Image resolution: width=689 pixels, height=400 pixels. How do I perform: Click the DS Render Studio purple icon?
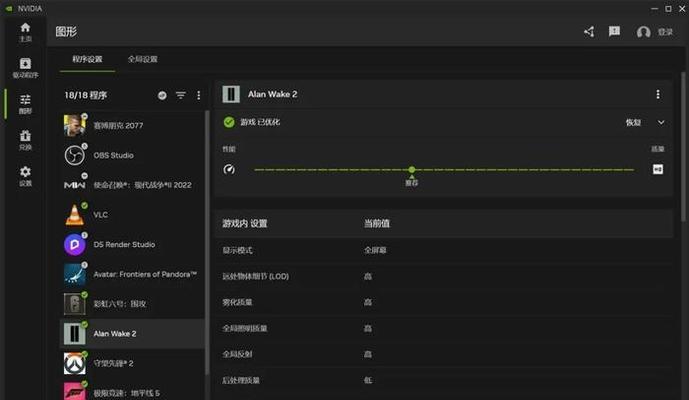[x=74, y=244]
